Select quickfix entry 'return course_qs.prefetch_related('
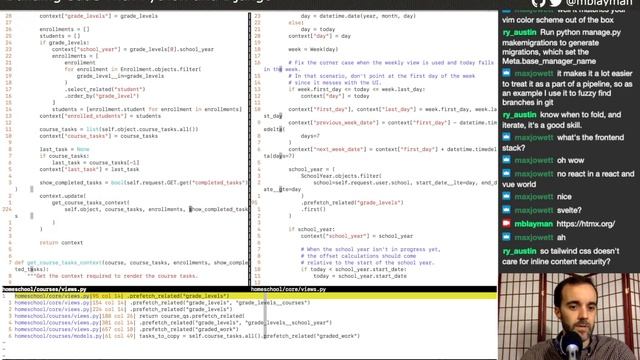The width and height of the screenshot is (640, 360). 129,316
